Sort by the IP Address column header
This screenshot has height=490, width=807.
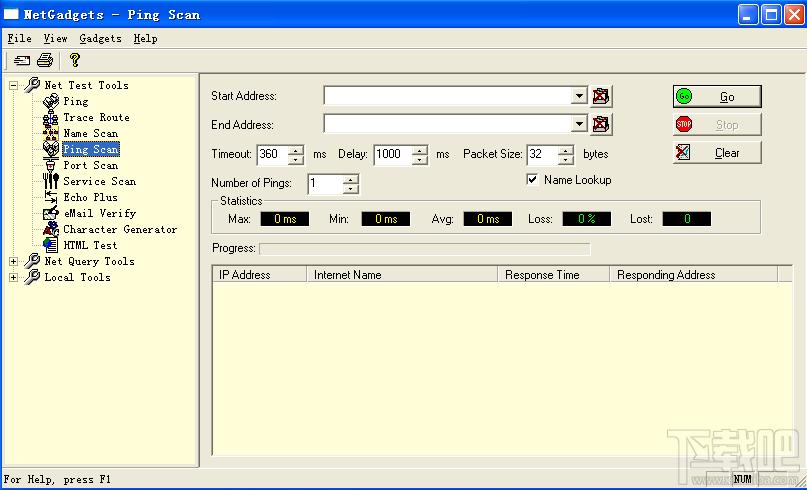click(259, 275)
